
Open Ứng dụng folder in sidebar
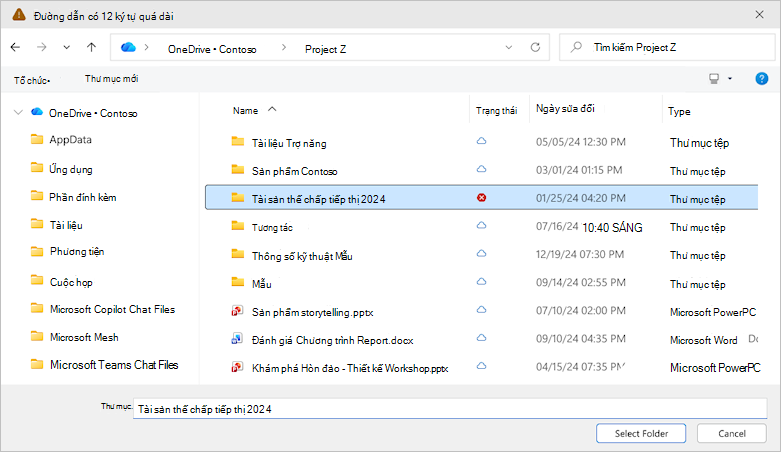tap(71, 169)
